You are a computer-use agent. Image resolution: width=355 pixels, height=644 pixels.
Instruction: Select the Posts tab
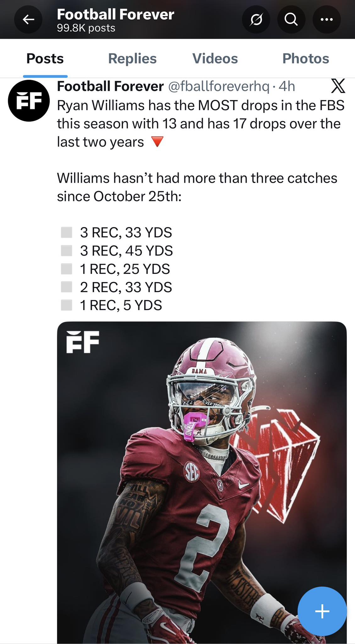[45, 58]
